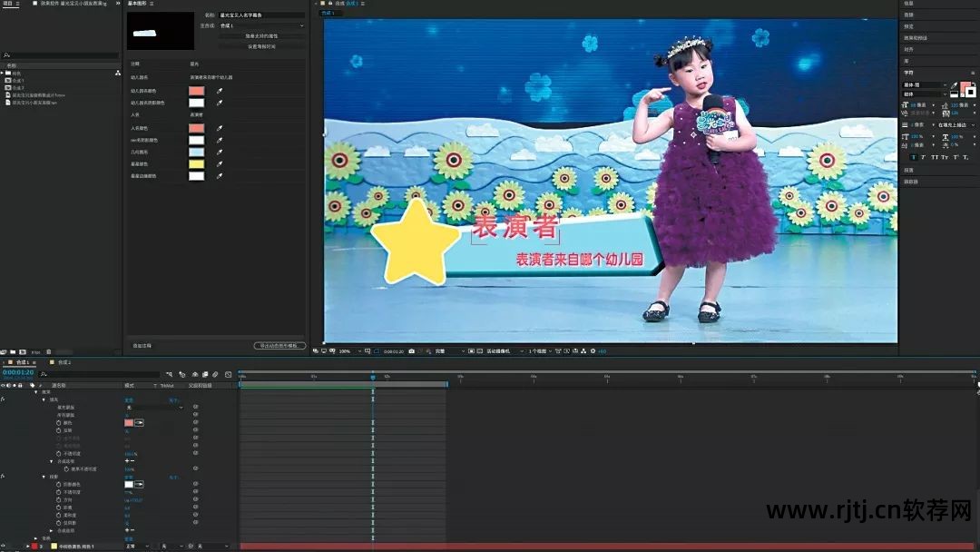Open the Graph Editor in the timeline
980x552 pixels.
(229, 374)
